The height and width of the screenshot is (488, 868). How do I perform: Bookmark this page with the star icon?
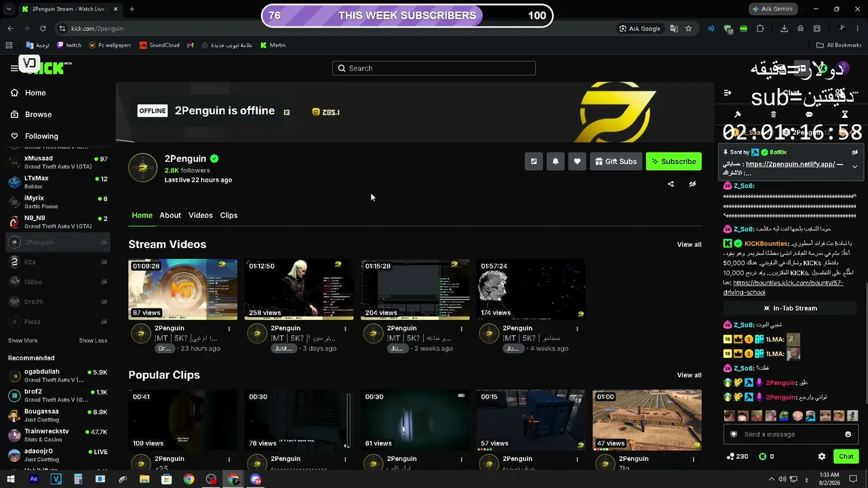(688, 28)
